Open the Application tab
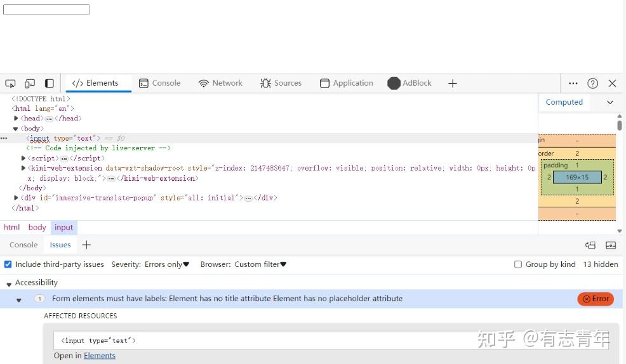Image resolution: width=626 pixels, height=364 pixels. tap(347, 83)
